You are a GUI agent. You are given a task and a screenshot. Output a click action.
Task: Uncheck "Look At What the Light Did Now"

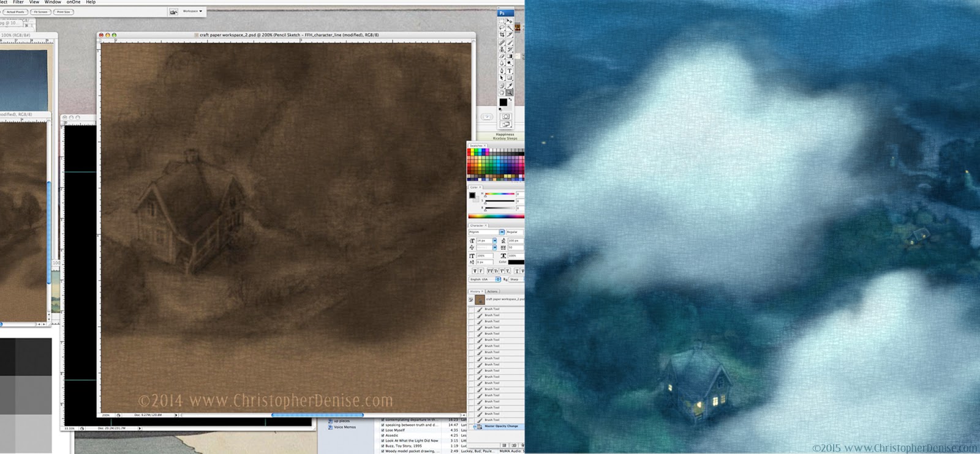383,441
